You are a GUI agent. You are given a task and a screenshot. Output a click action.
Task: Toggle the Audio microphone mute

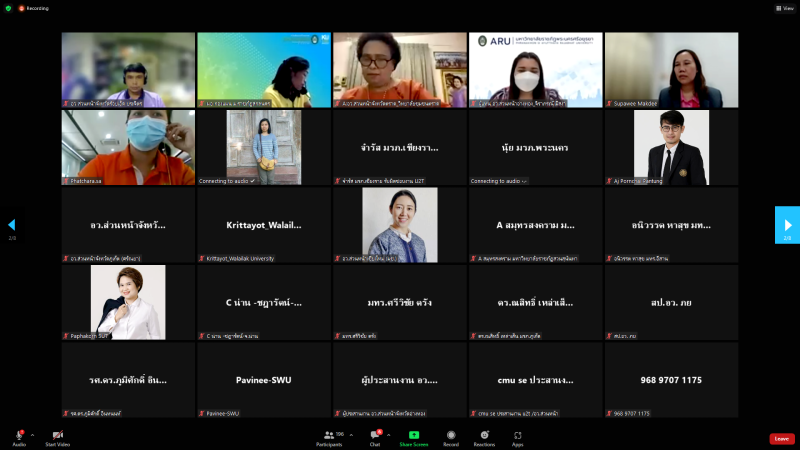(x=19, y=438)
